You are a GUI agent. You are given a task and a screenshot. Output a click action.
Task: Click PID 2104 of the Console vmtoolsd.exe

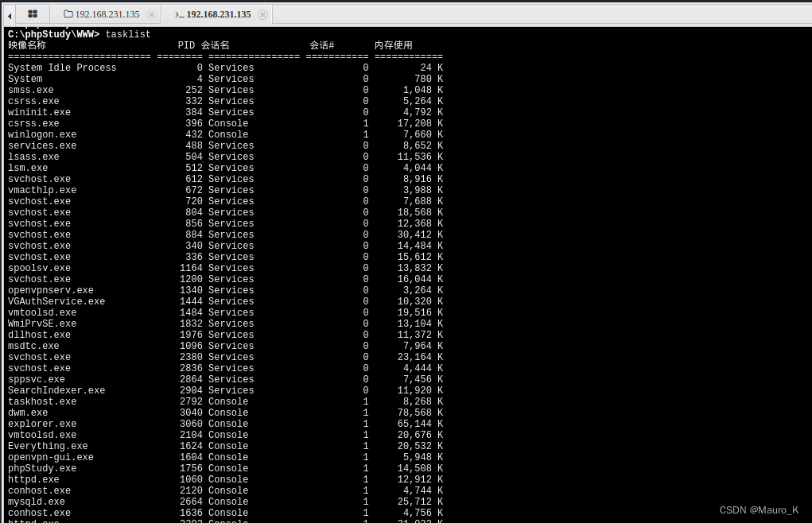tap(191, 435)
